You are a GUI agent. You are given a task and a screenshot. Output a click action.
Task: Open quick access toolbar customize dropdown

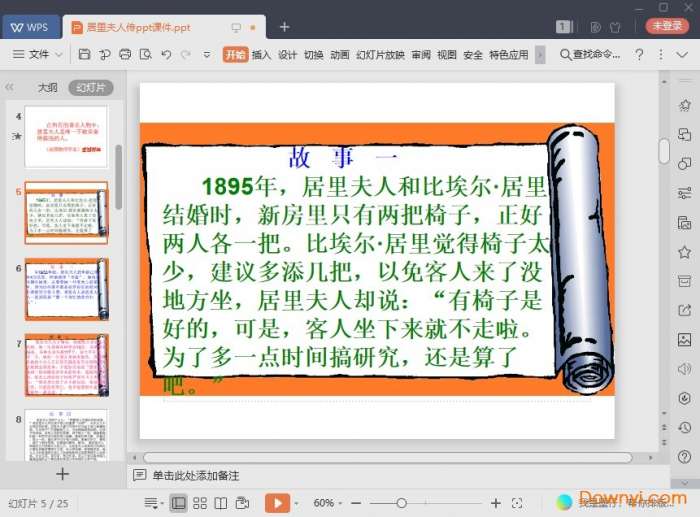point(207,54)
